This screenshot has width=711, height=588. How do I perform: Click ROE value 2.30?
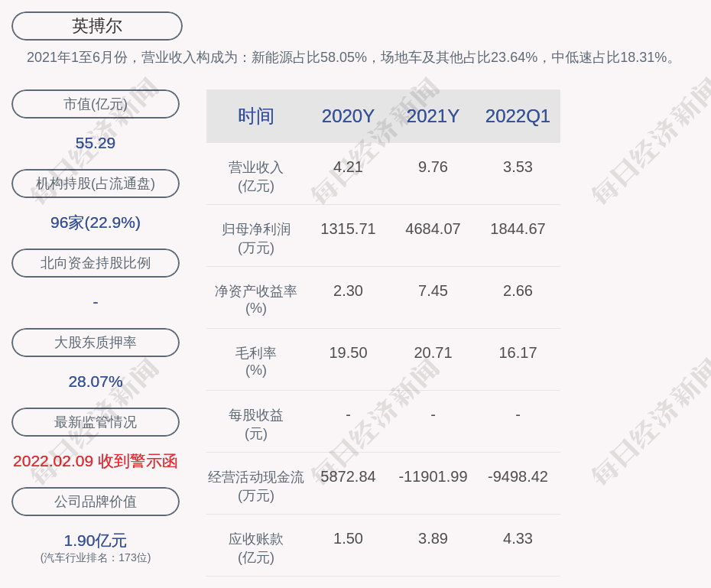pos(348,291)
